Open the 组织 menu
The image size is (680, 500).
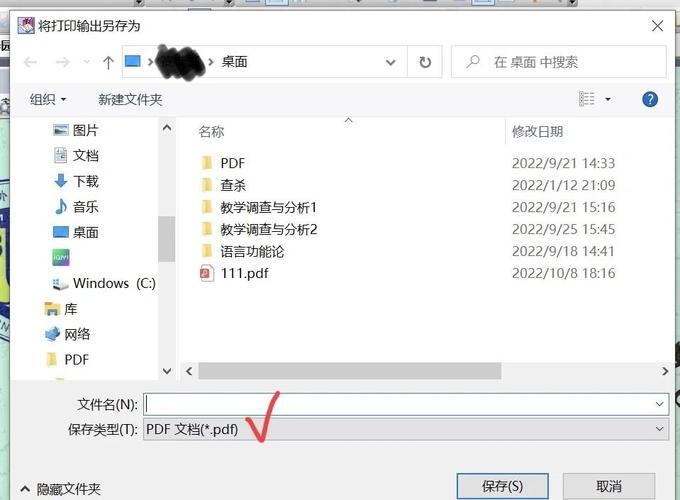click(x=48, y=100)
